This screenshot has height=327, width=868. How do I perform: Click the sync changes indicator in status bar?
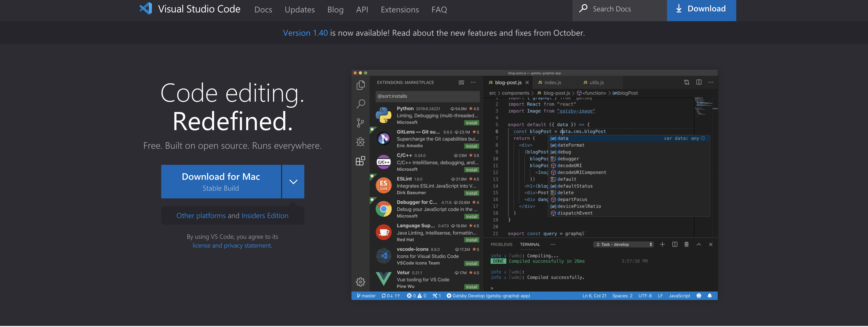(391, 296)
